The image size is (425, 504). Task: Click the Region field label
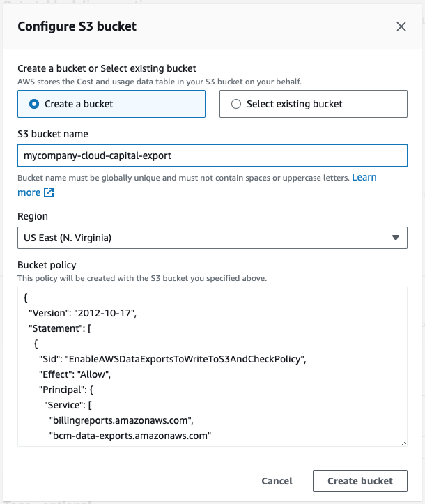click(x=33, y=216)
